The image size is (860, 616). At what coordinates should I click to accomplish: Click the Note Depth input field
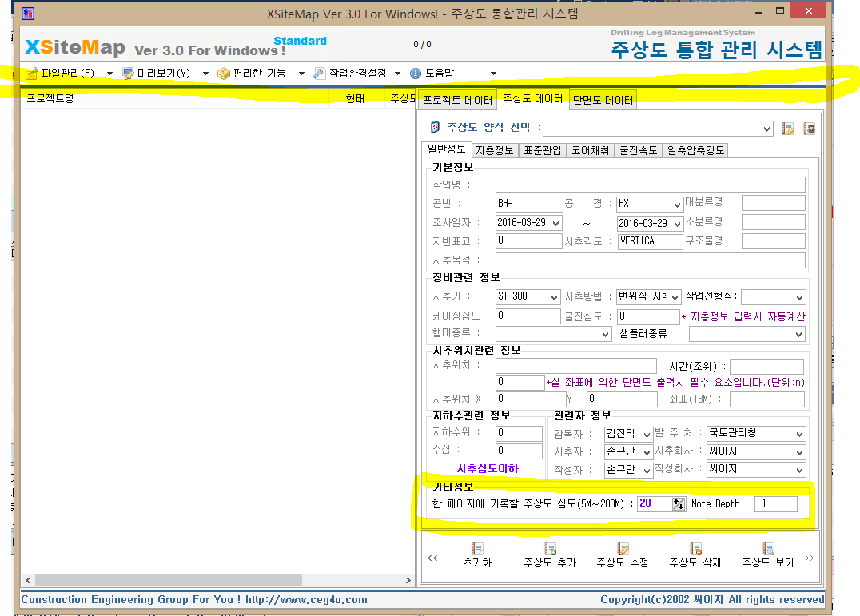775,503
